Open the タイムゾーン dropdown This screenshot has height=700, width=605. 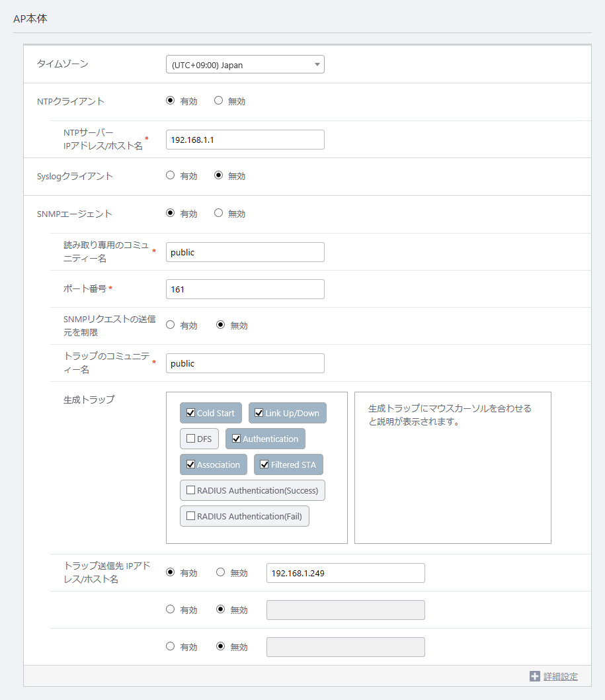point(245,64)
